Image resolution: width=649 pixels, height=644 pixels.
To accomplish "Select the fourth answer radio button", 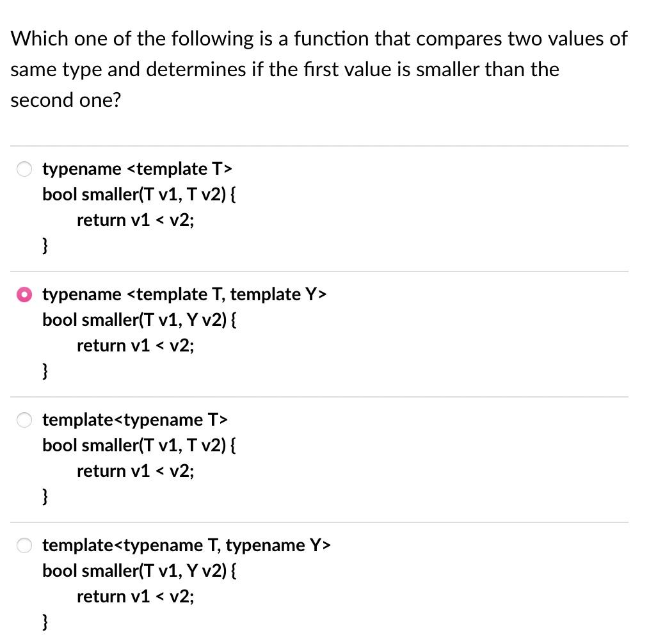I will tap(24, 545).
